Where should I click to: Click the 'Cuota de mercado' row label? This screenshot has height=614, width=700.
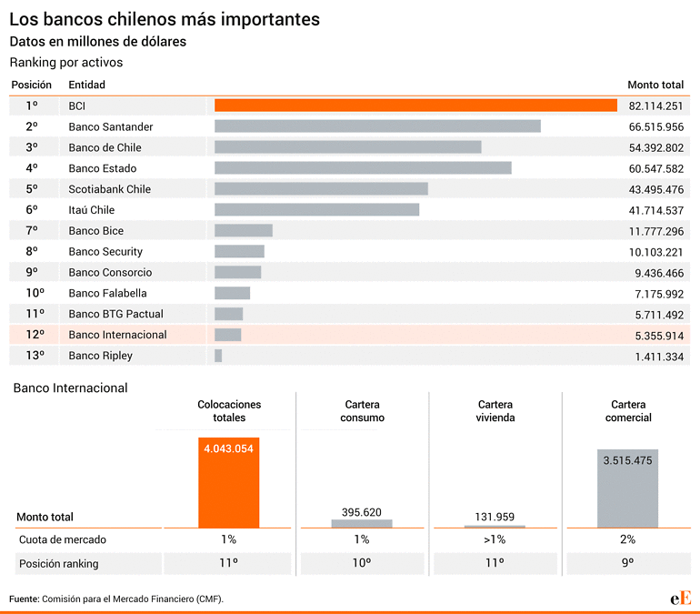click(63, 539)
